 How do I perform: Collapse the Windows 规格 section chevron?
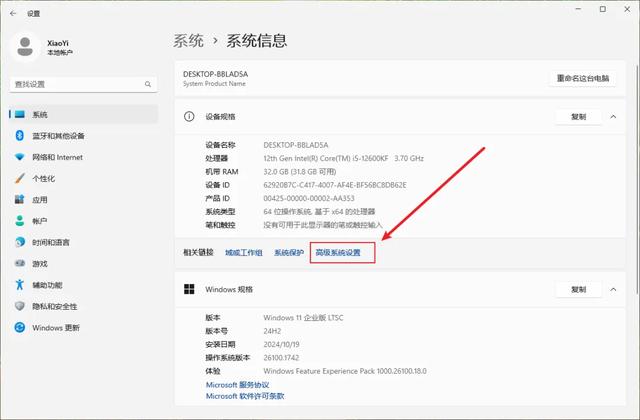coord(613,289)
